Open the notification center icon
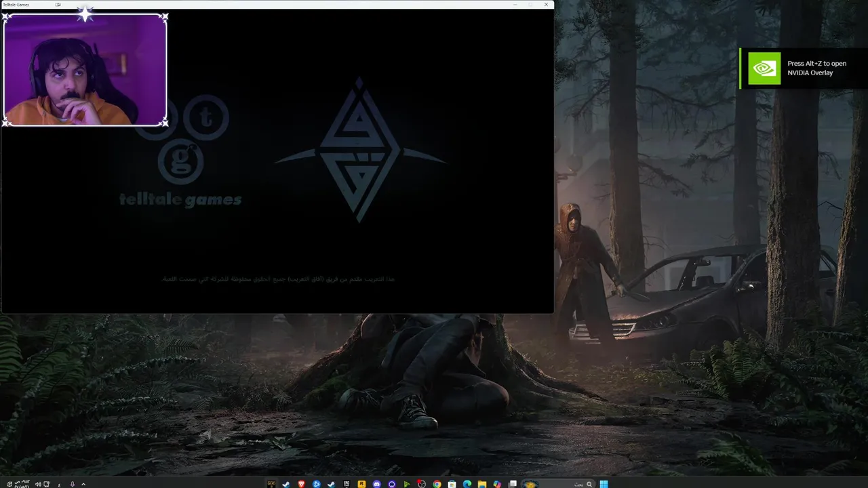This screenshot has width=868, height=488. pos(9,484)
